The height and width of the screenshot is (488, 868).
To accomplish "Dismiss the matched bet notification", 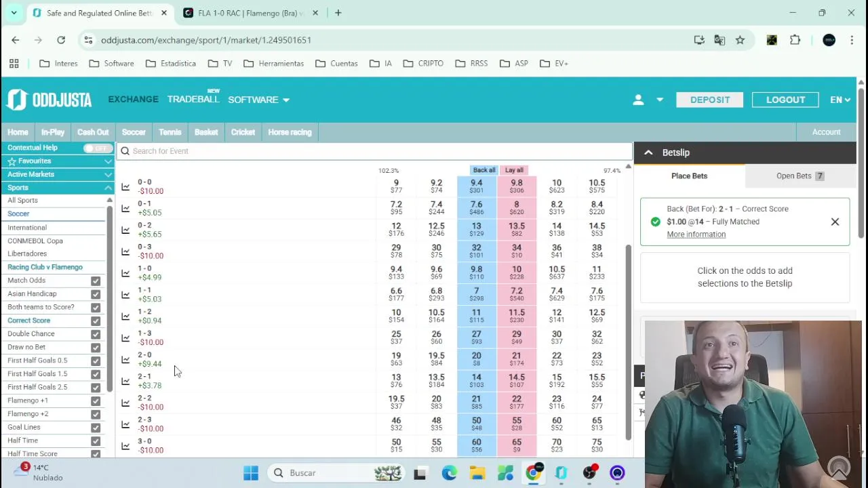I will coord(835,222).
